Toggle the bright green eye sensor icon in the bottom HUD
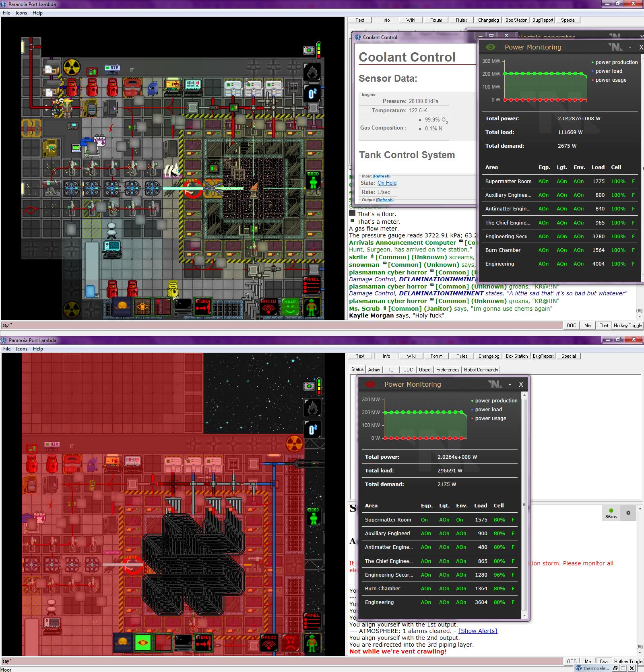 click(x=142, y=643)
